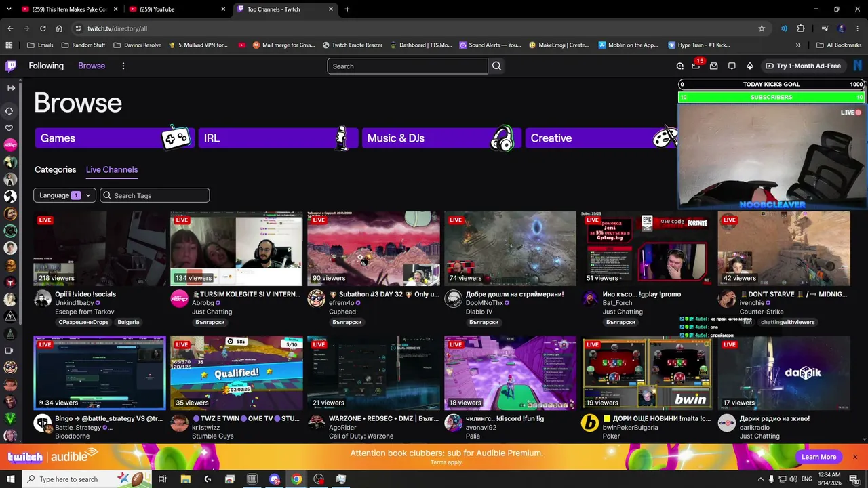Open the followed-channels heart icon in sidebar
The width and height of the screenshot is (868, 488).
coord(9,128)
